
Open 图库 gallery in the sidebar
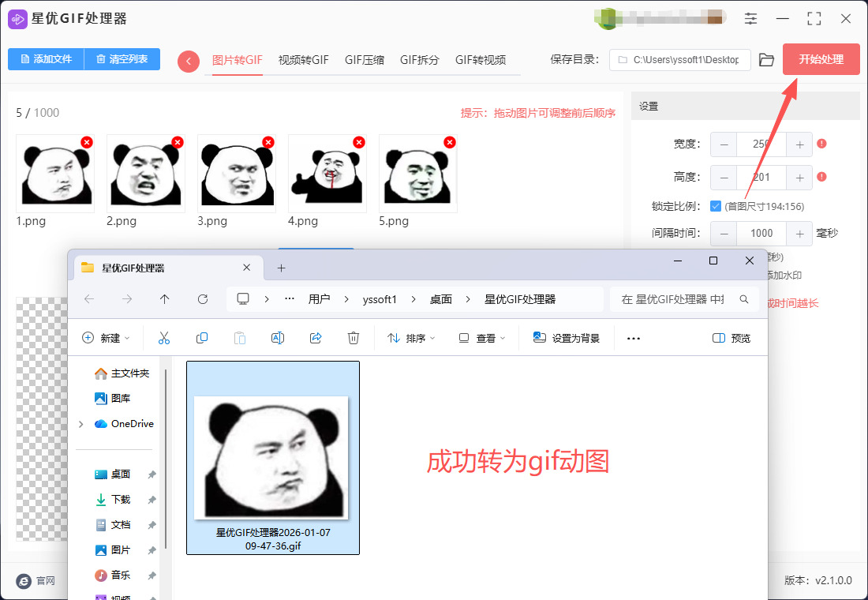(x=113, y=399)
